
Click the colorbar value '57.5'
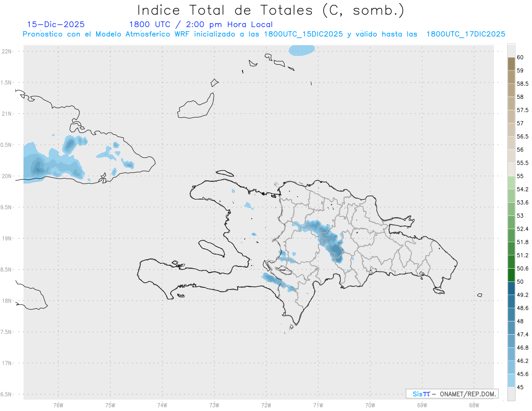[x=523, y=110]
